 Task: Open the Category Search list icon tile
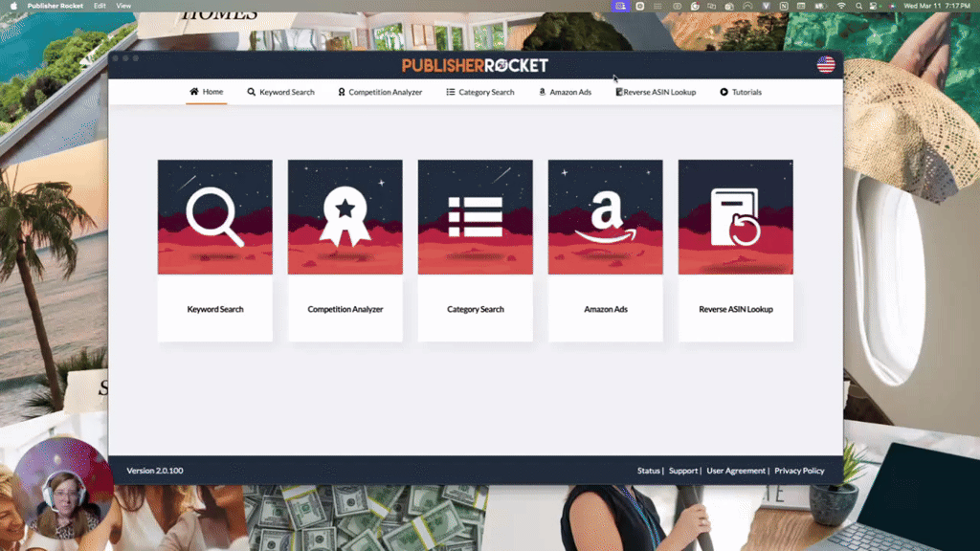click(476, 217)
